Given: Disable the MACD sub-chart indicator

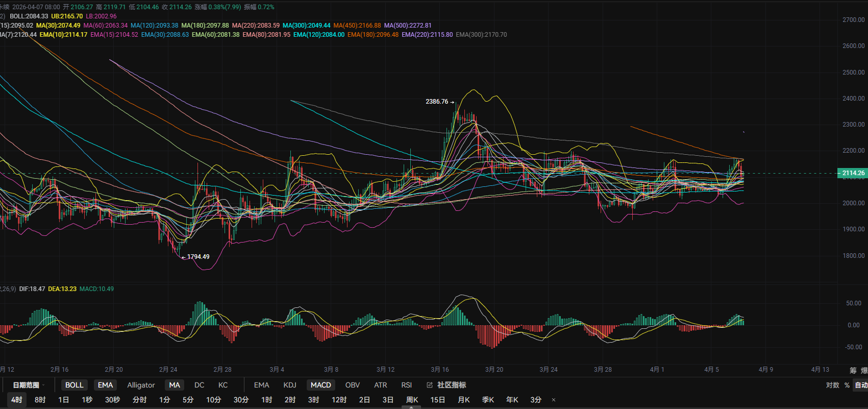Looking at the screenshot, I should pos(320,385).
